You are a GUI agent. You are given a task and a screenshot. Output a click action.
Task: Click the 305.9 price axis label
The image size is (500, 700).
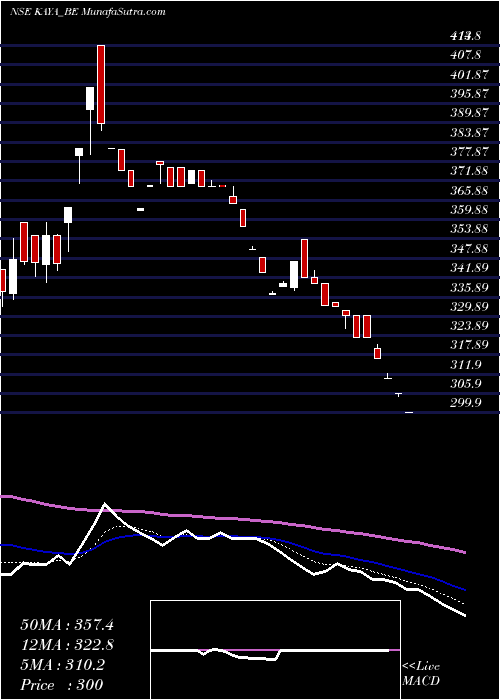(466, 383)
